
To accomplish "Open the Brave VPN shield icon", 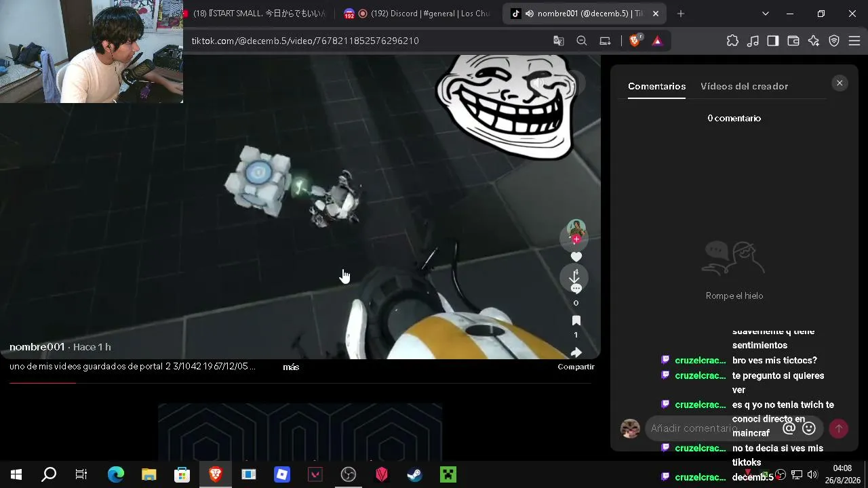I will tap(834, 41).
